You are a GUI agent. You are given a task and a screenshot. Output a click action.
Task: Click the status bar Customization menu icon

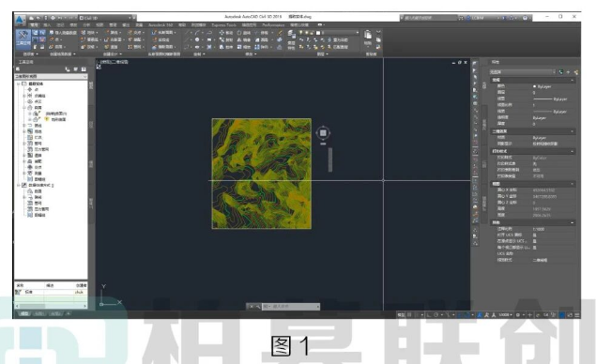pyautogui.click(x=577, y=315)
